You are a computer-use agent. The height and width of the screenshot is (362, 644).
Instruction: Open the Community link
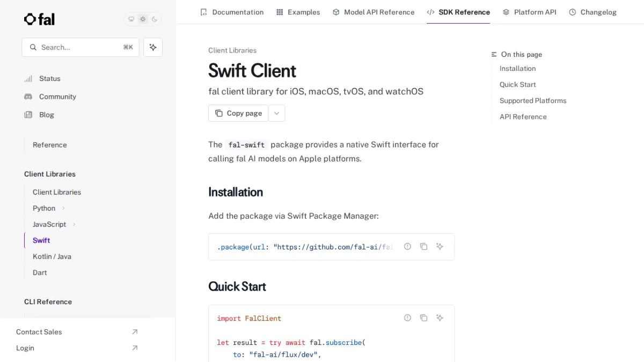[x=57, y=97]
